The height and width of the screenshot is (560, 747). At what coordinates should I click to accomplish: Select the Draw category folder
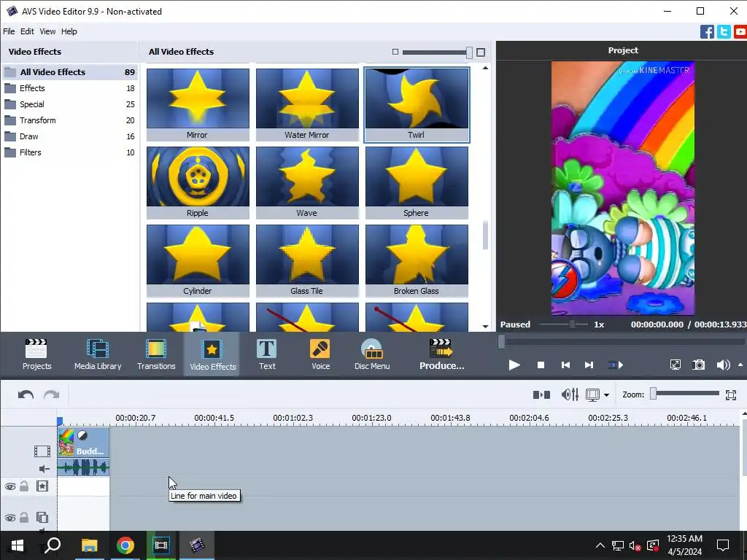(69, 136)
